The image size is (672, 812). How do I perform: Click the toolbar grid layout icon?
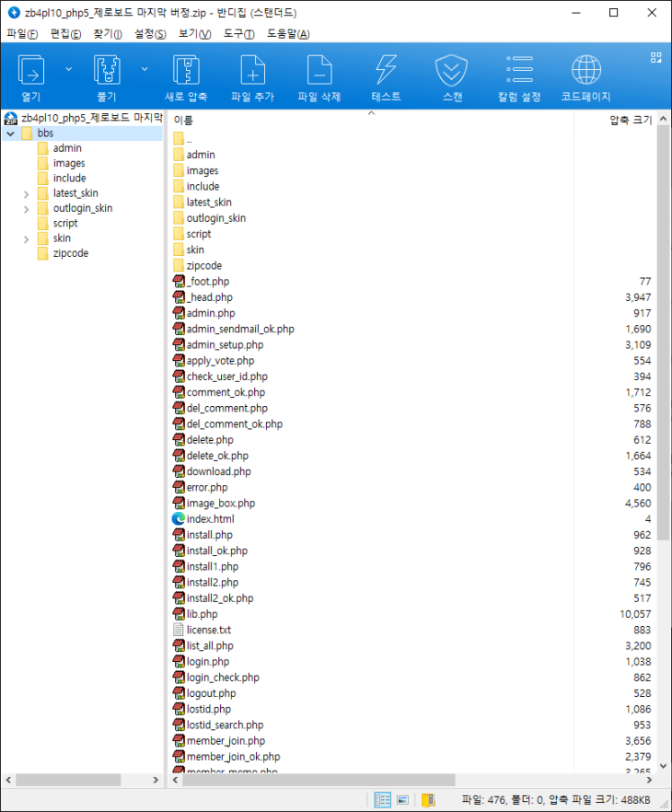[x=656, y=57]
